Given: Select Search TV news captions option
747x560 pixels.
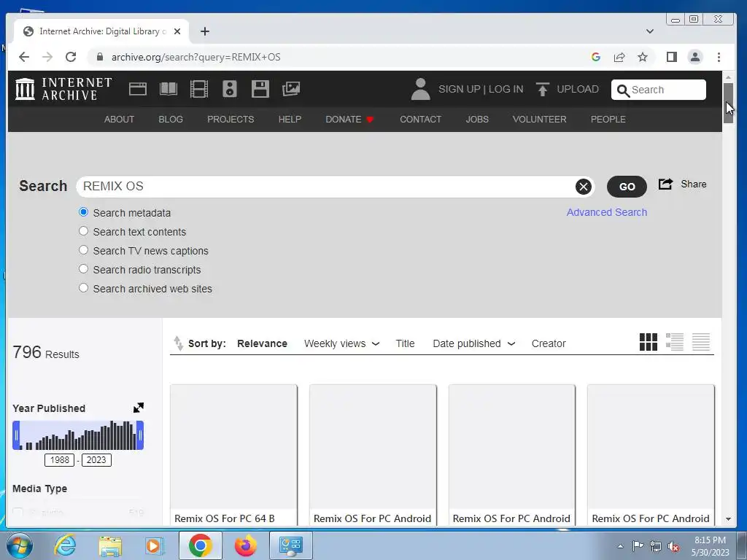Looking at the screenshot, I should [83, 250].
